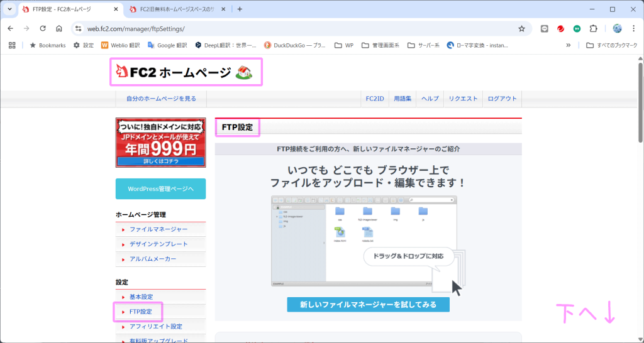Image resolution: width=644 pixels, height=343 pixels.
Task: Reload the page with the refresh icon
Action: click(x=43, y=29)
